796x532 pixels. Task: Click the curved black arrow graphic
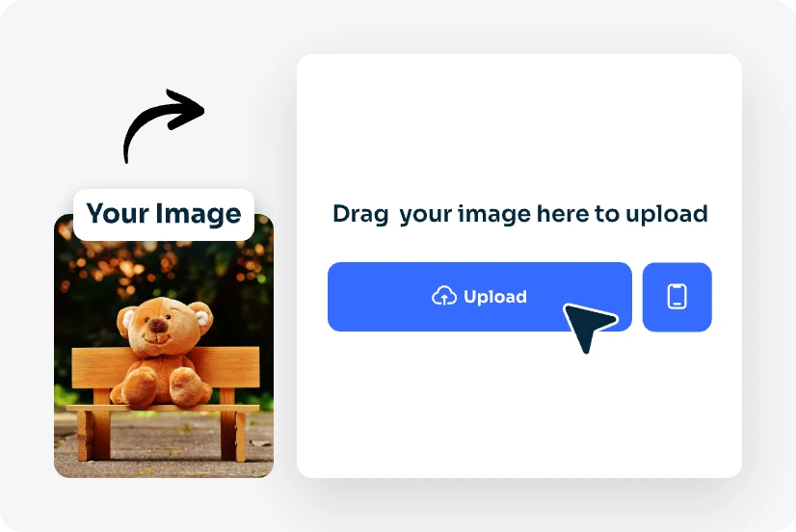pos(164,126)
